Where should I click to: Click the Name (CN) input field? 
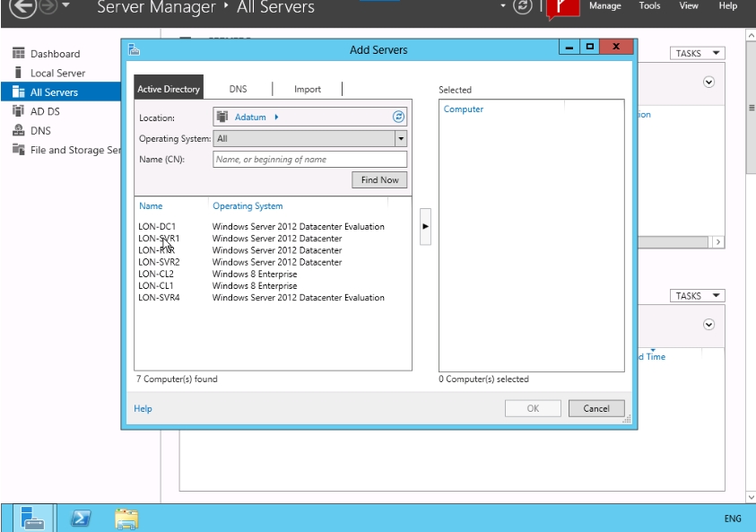(x=310, y=160)
